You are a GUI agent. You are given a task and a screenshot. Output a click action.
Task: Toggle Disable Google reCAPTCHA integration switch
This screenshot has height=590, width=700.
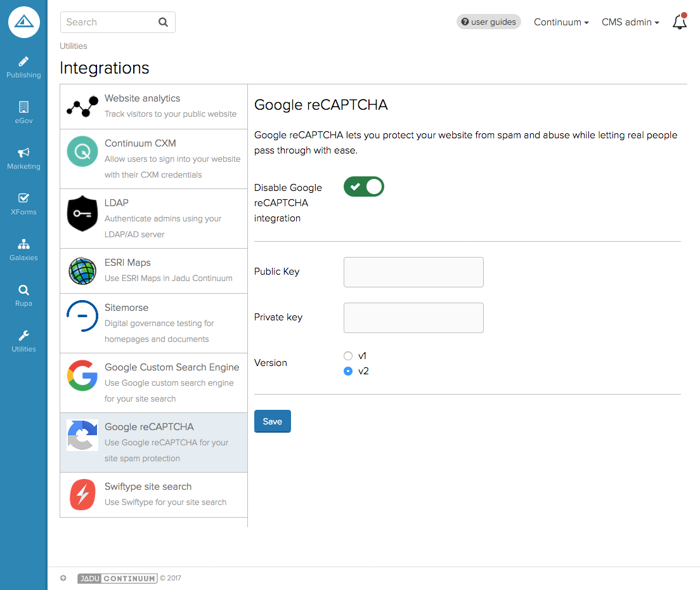pos(364,187)
